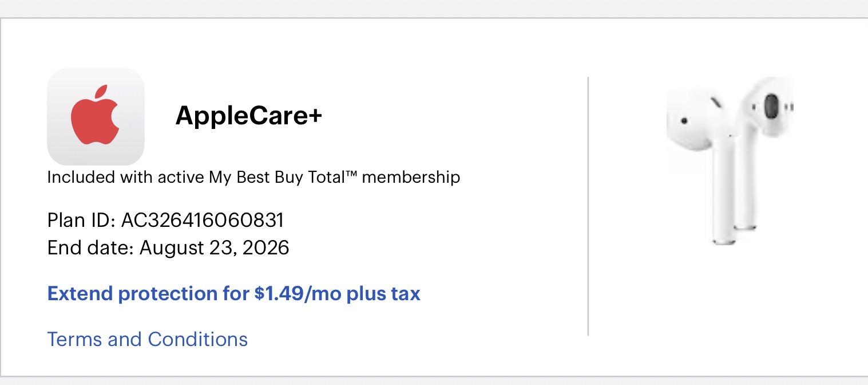This screenshot has width=868, height=385.
Task: Click the vertical divider beside the AirPods
Action: [x=588, y=206]
